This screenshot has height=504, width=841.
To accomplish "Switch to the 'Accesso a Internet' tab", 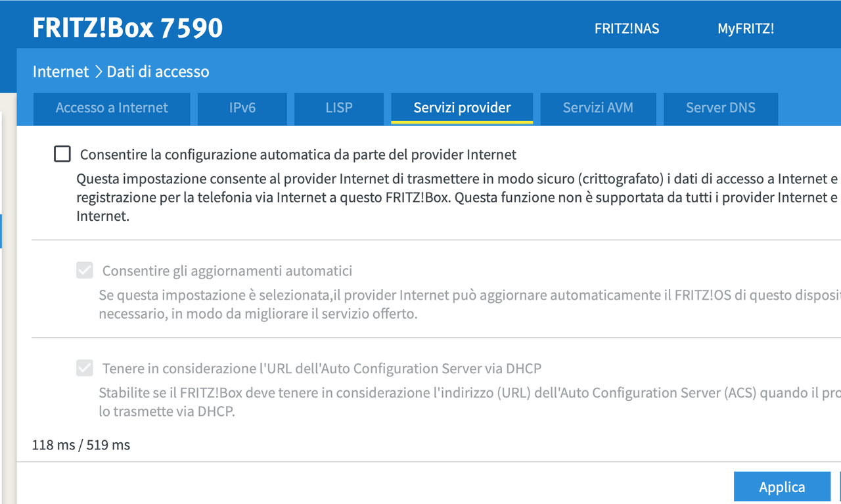I will (111, 108).
